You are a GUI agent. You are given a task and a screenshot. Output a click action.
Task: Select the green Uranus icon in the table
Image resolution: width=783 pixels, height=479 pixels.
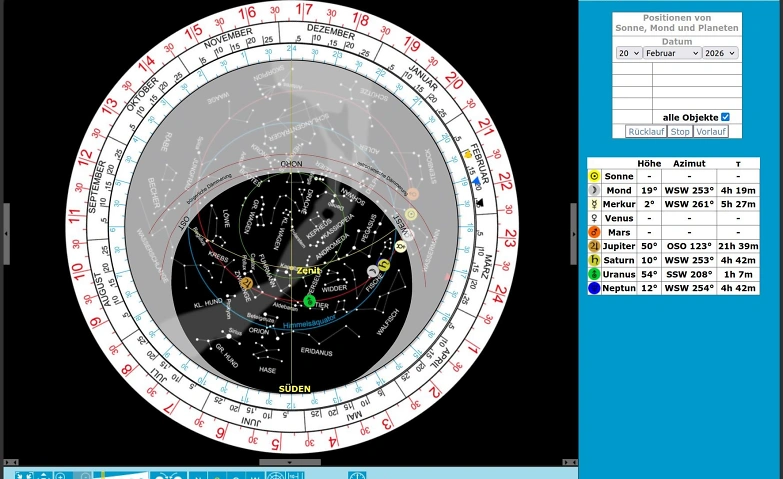pyautogui.click(x=594, y=274)
